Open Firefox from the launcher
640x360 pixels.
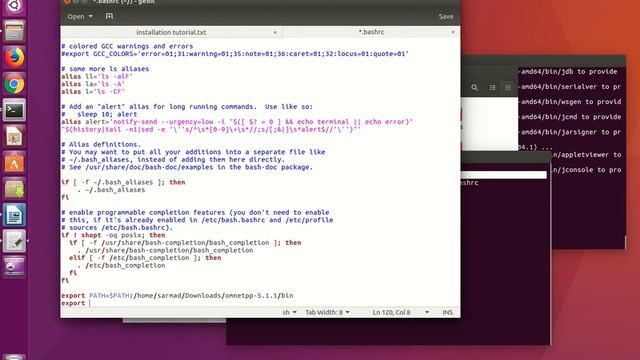(14, 58)
